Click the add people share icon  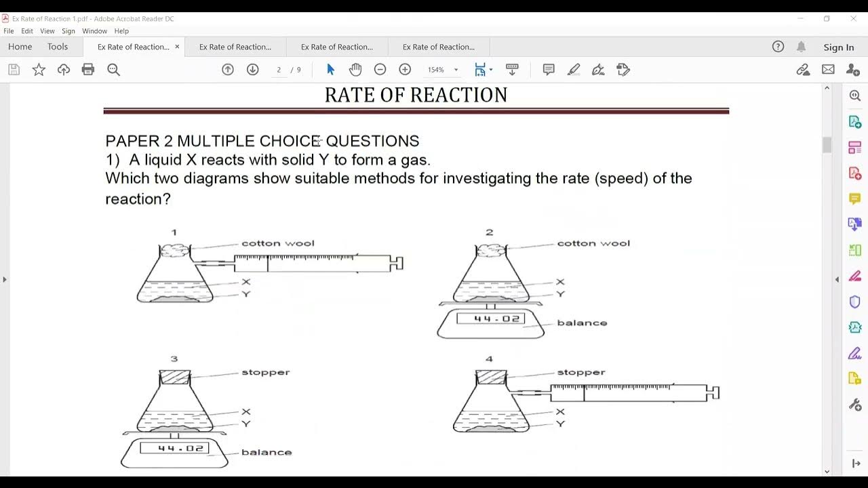853,69
